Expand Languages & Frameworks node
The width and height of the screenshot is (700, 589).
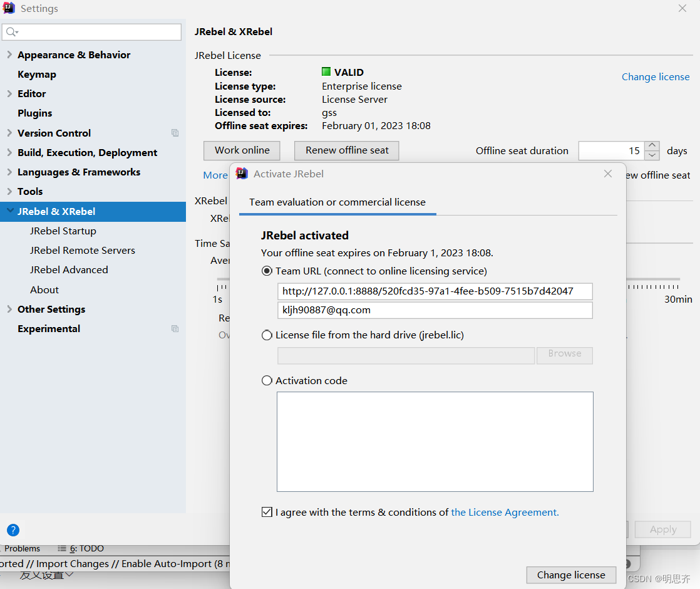point(9,172)
